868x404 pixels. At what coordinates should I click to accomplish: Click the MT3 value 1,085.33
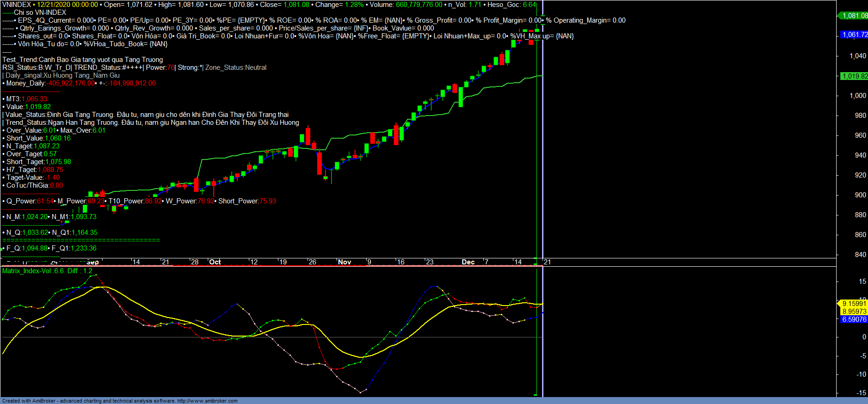34,99
